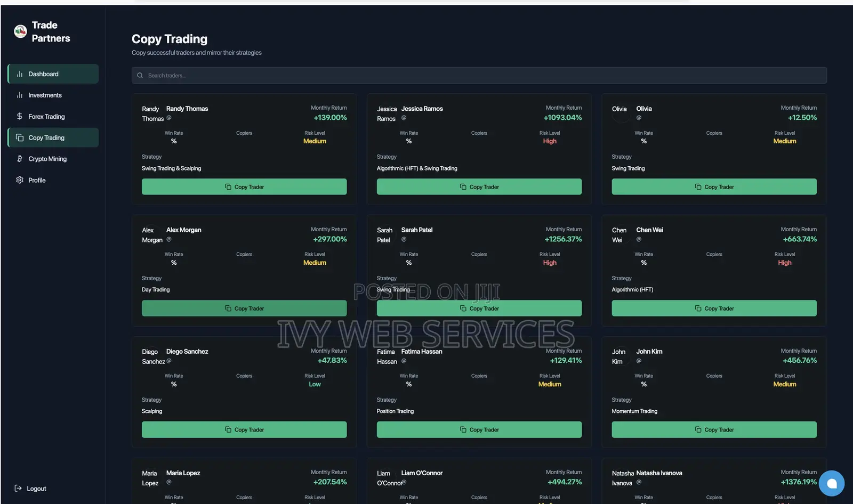Click Chen Wei +663.74% return value
Viewport: 853px width, 504px height.
(x=800, y=239)
